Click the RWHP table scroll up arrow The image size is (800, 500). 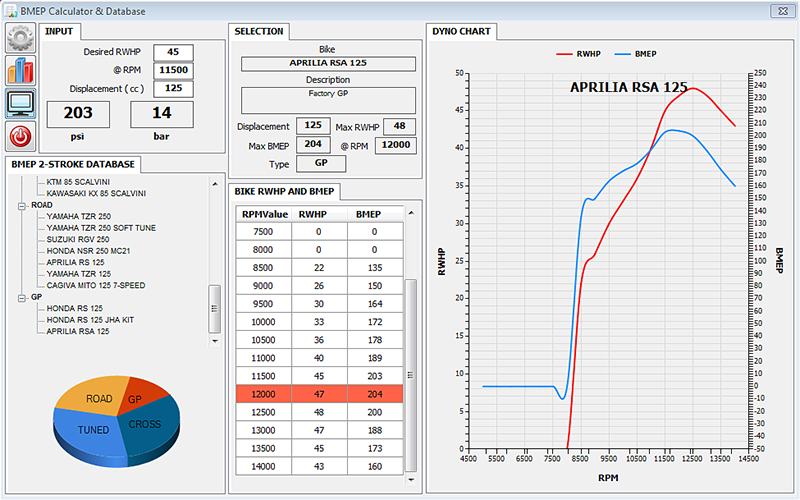click(411, 213)
